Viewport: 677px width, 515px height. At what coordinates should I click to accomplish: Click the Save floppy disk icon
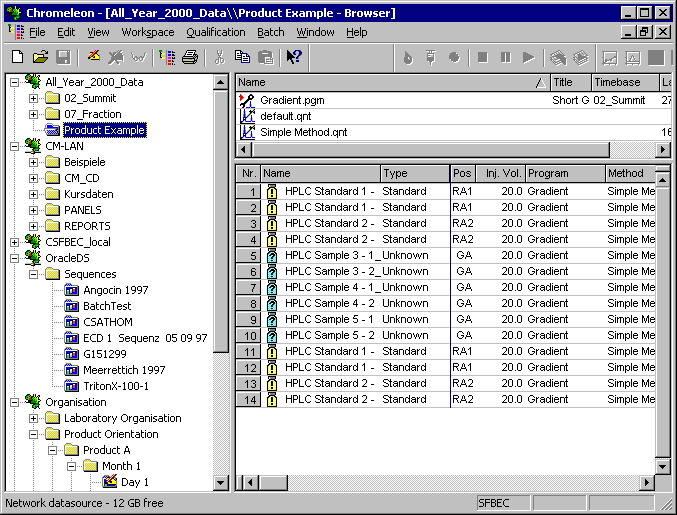63,57
